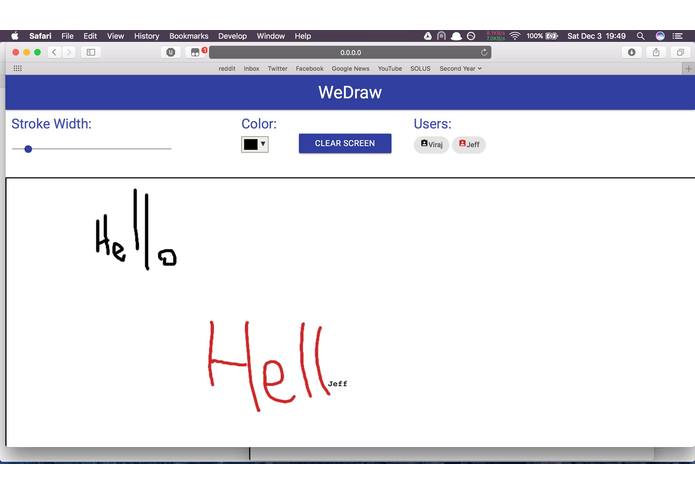The height and width of the screenshot is (494, 695).
Task: Open the Share button in Safari
Action: click(x=656, y=52)
